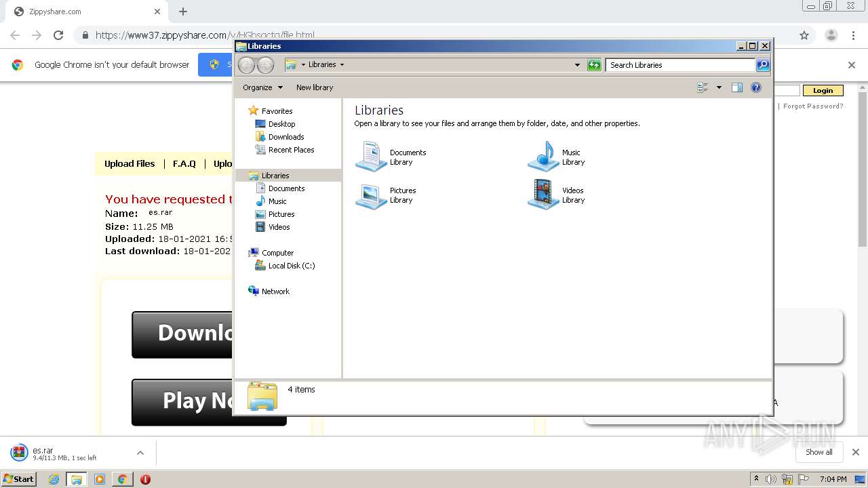This screenshot has height=488, width=868.
Task: Open Chrome three-dot menu
Action: coord(854,35)
